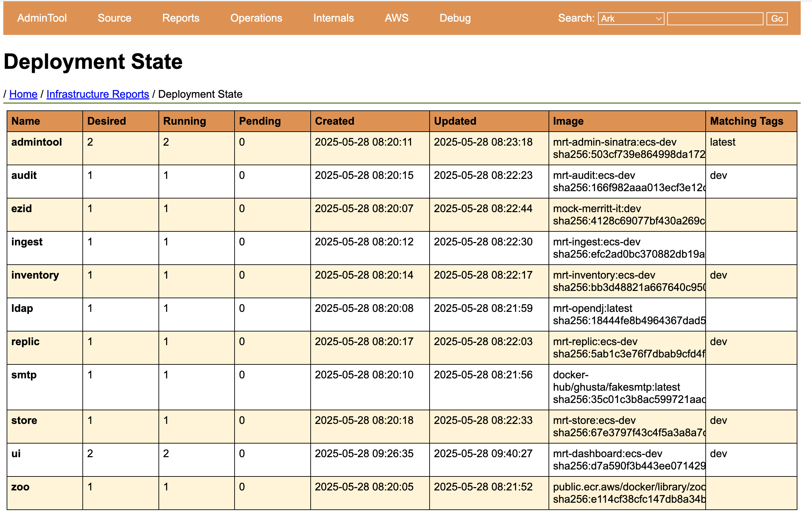
Task: Select the ui row name
Action: coord(16,454)
